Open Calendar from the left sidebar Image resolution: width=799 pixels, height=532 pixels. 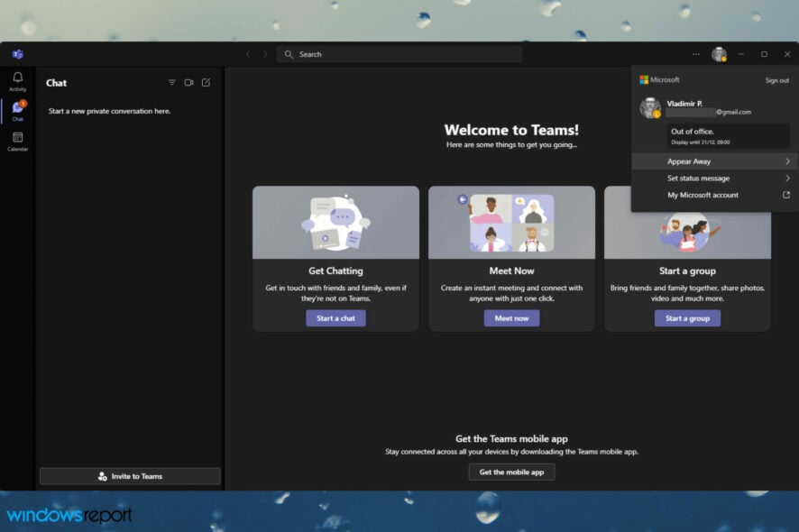coord(18,142)
